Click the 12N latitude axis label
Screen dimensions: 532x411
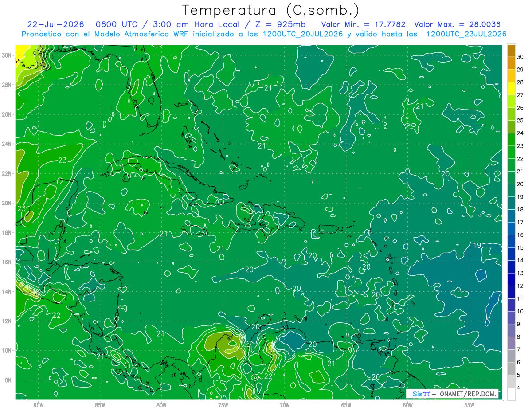[x=8, y=321]
